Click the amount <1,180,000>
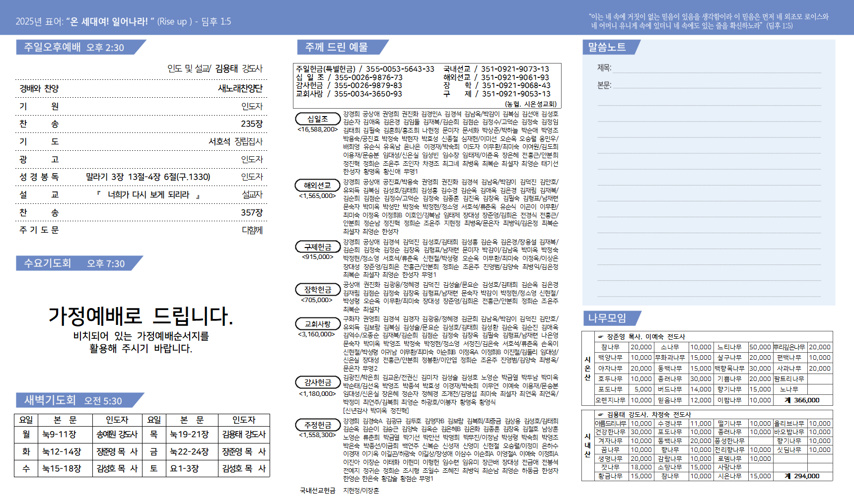Image resolution: width=854 pixels, height=504 pixels. [318, 394]
